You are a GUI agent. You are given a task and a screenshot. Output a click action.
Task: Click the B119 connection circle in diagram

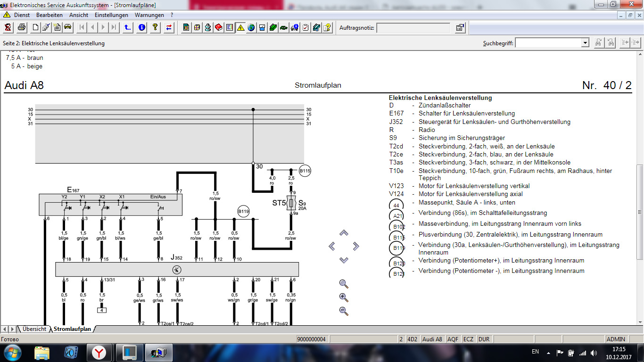pos(243,212)
